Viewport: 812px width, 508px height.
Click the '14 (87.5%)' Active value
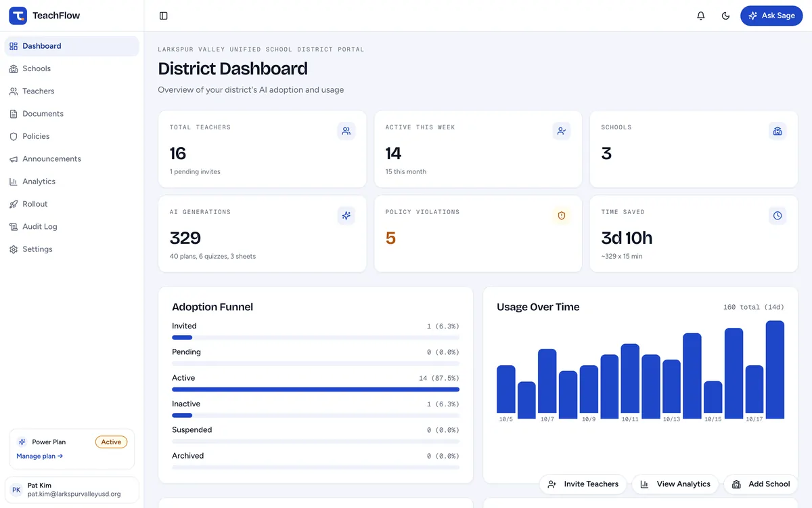tap(438, 378)
